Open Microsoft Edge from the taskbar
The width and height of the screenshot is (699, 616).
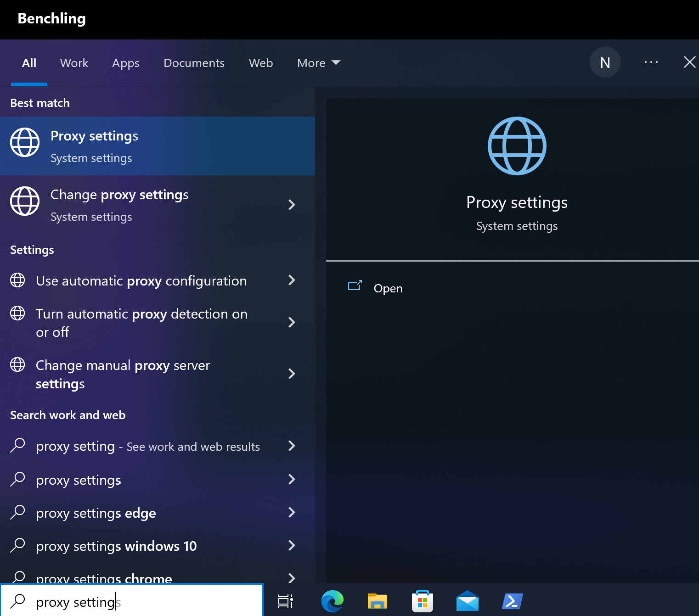(x=332, y=601)
